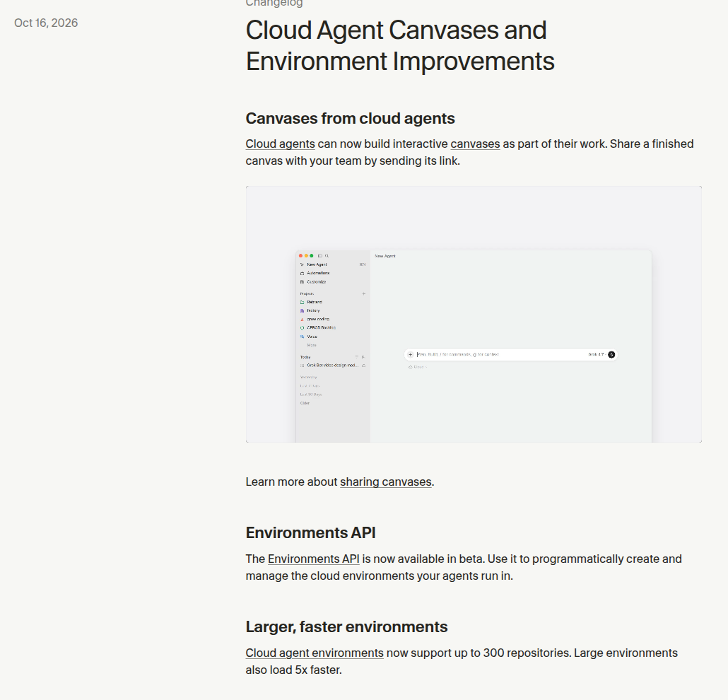Click the Oct 16, 2026 date
Screen dimensions: 728x700
click(46, 23)
